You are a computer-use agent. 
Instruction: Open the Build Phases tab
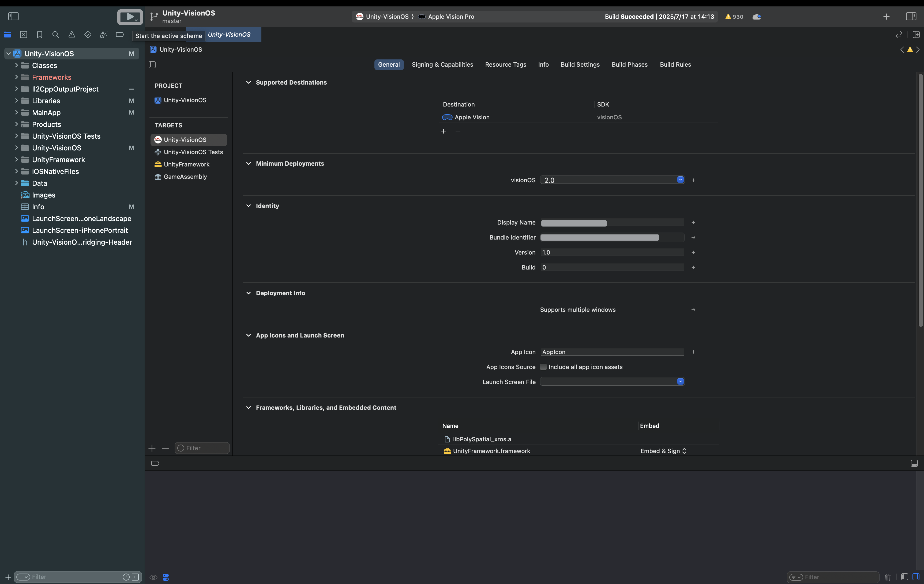pos(629,65)
